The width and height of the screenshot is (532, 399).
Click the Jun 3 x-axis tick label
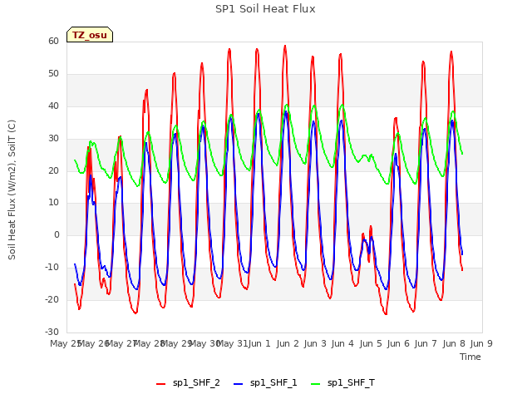(315, 343)
